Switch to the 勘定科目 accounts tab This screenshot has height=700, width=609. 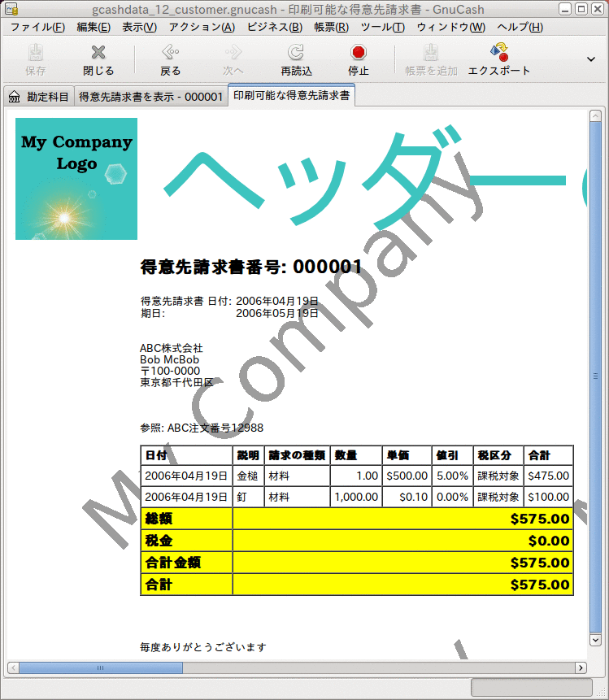pos(38,97)
